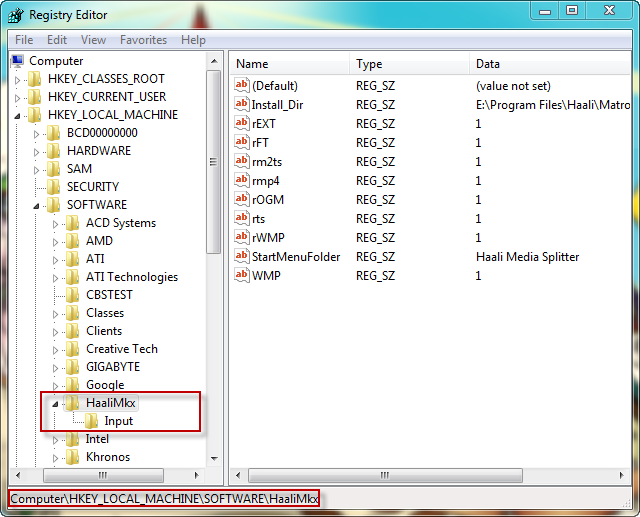Expand the GIGABYTE key
Image resolution: width=640 pixels, height=517 pixels.
click(55, 368)
